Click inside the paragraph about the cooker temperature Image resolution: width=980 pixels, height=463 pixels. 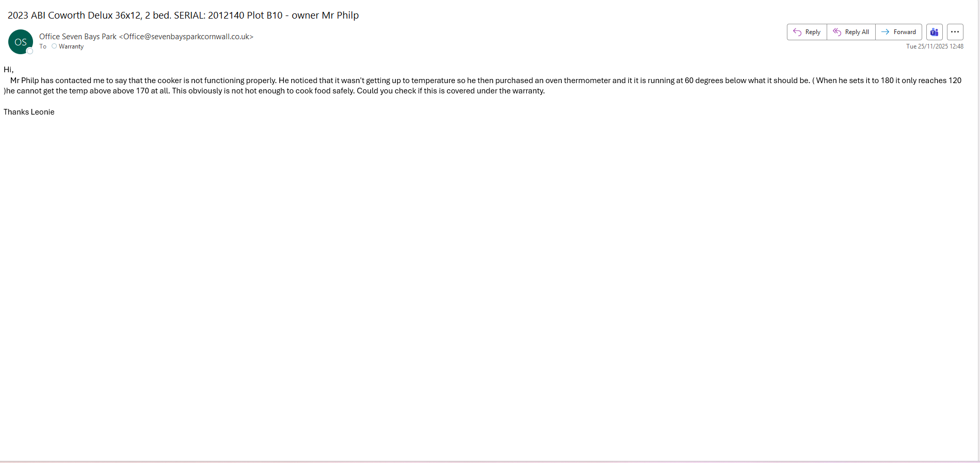pos(483,86)
